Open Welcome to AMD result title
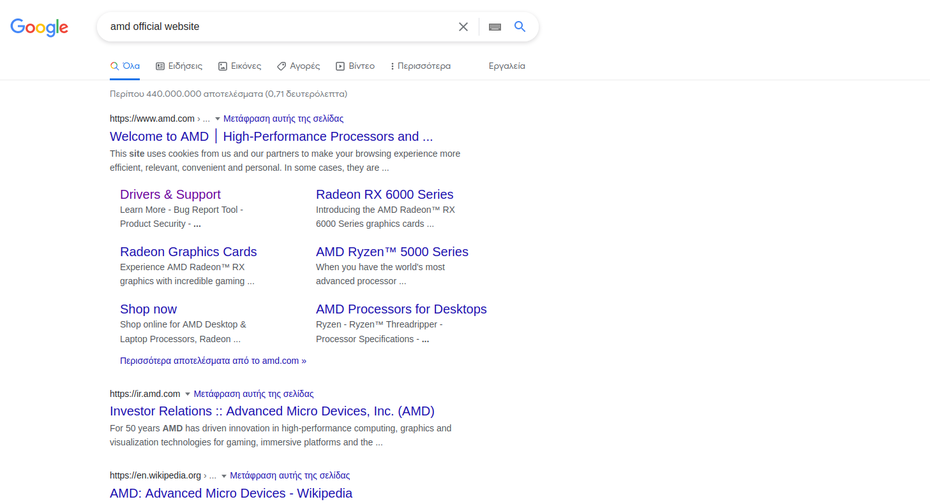This screenshot has height=504, width=930. pos(271,136)
